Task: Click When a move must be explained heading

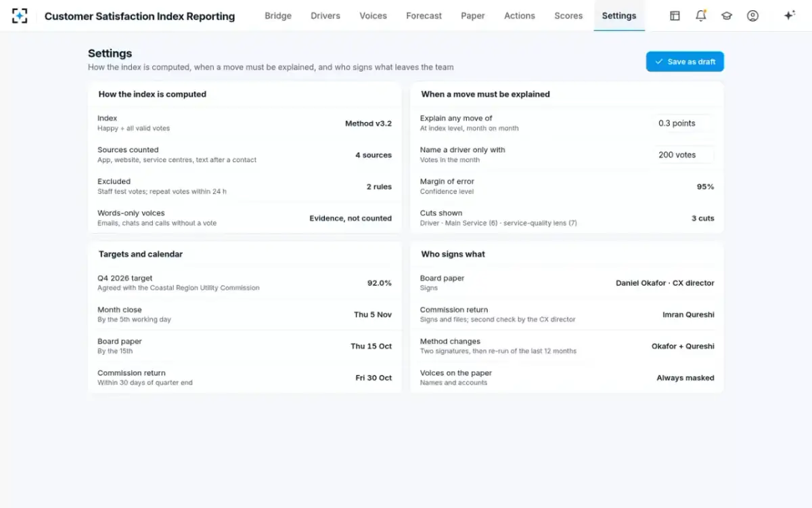Action: tap(485, 94)
